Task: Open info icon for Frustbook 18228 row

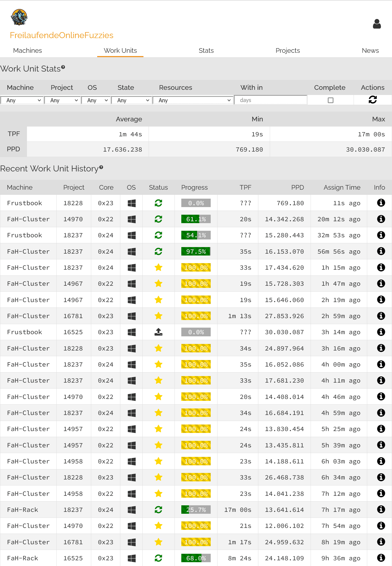Action: [381, 203]
